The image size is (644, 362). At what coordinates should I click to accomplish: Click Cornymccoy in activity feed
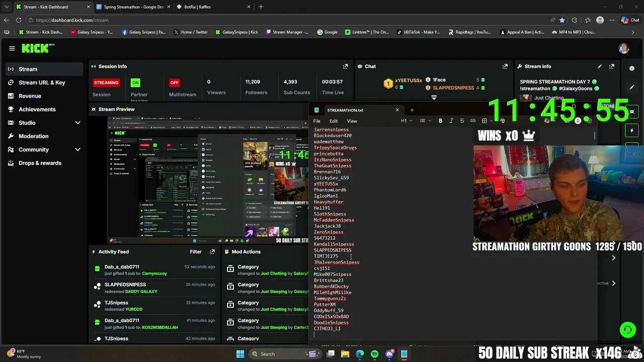click(154, 274)
